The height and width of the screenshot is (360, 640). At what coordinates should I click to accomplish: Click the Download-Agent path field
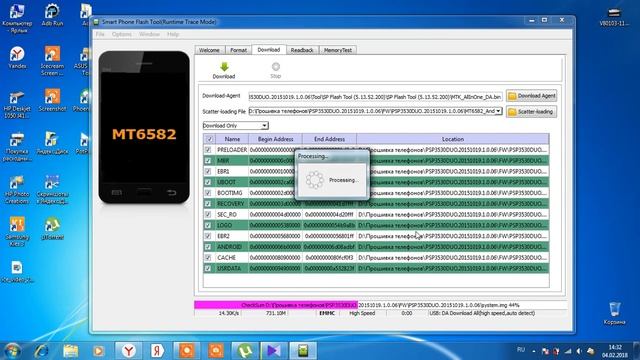[x=376, y=97]
